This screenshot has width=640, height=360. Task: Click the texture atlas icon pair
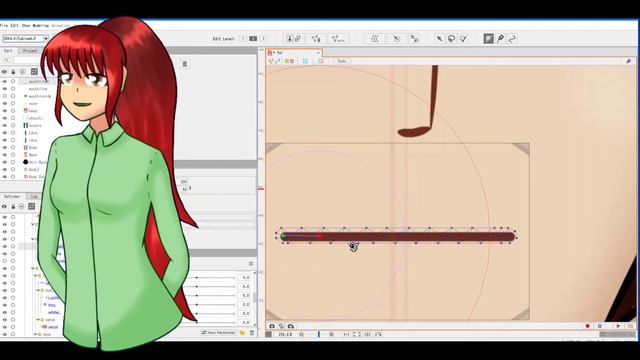pos(293,39)
